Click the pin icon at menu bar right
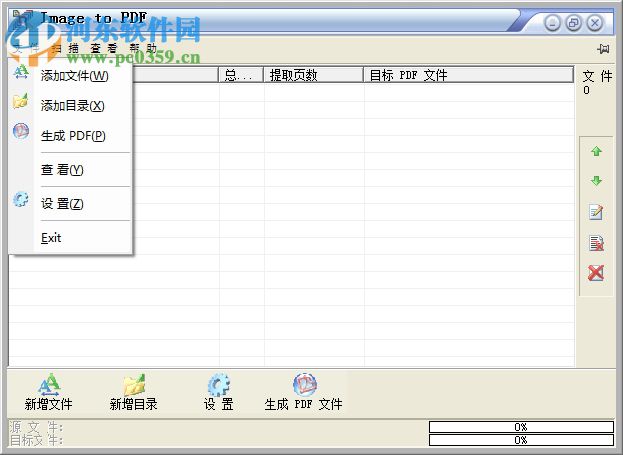Screen dimensions: 623x455 pyautogui.click(x=603, y=49)
